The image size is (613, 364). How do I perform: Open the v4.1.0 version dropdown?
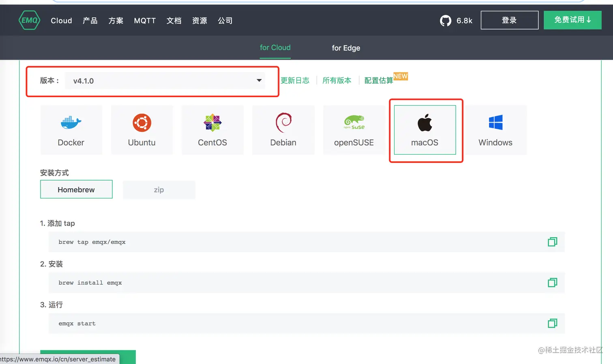point(165,81)
